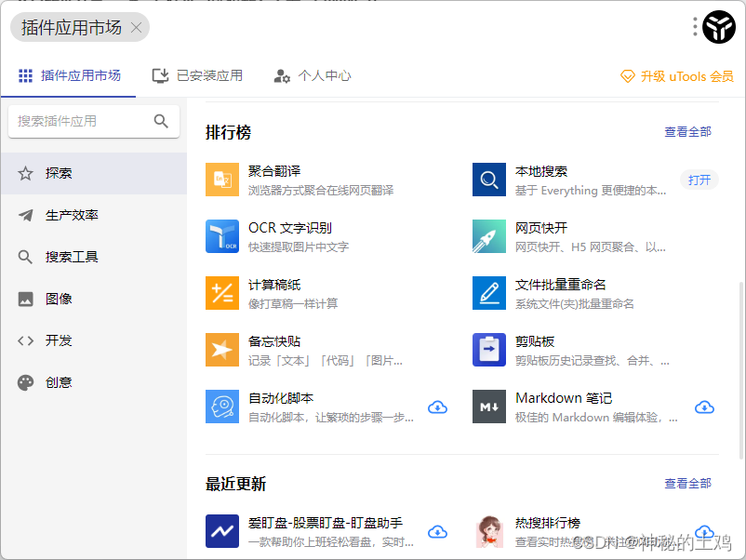The image size is (746, 560).
Task: Switch to 插件应用市场 tab
Action: [x=69, y=75]
